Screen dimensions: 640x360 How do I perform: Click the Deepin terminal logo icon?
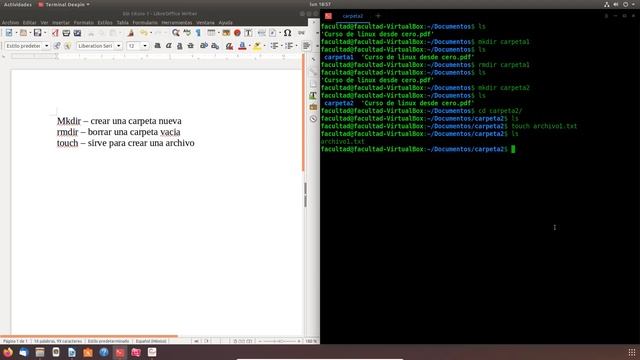click(328, 16)
